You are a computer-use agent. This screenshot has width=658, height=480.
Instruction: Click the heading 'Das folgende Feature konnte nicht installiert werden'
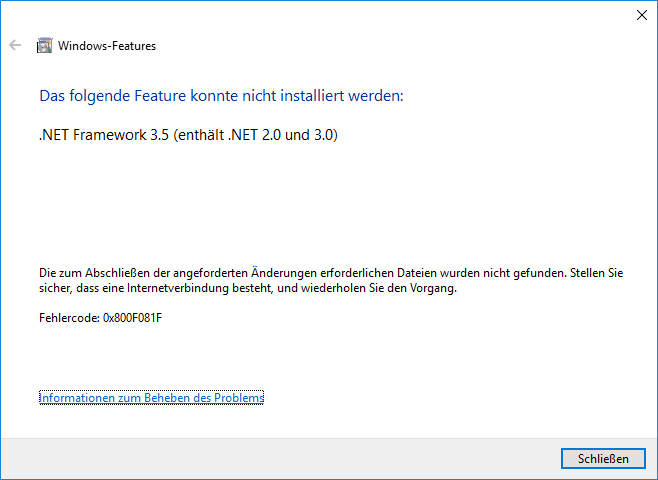[x=220, y=96]
